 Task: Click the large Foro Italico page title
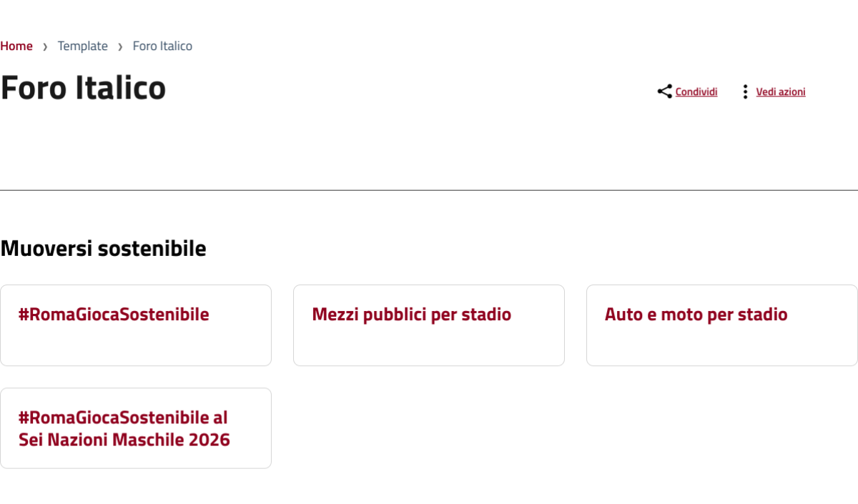click(83, 88)
